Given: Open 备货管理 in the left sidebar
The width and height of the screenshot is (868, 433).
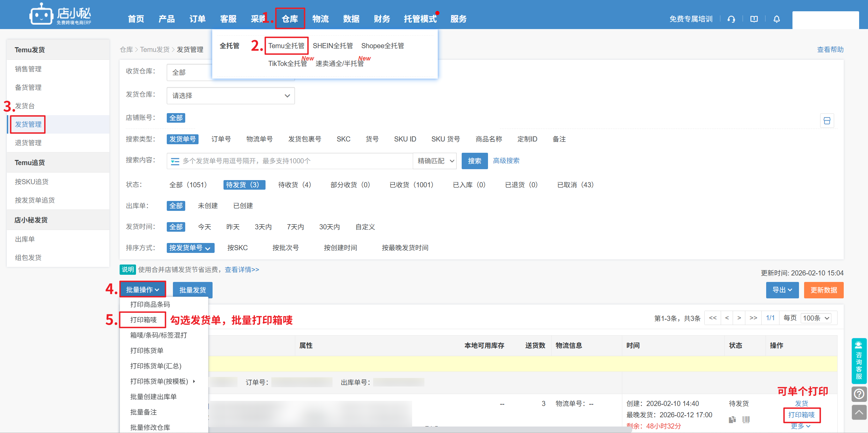Looking at the screenshot, I should point(28,87).
